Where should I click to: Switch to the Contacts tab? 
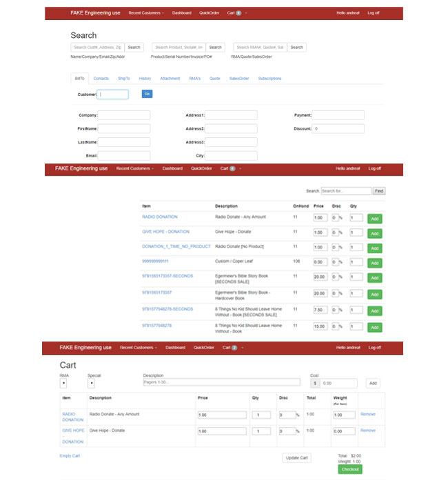pyautogui.click(x=101, y=79)
